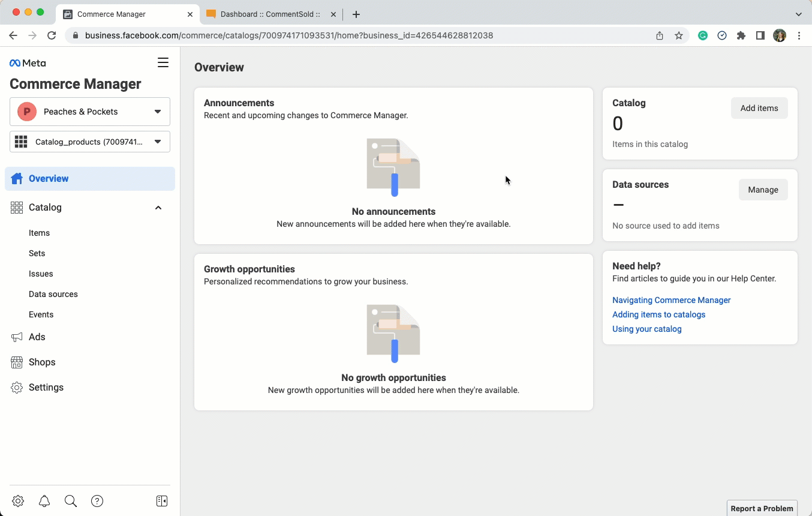Click the Overview home icon

(x=17, y=179)
